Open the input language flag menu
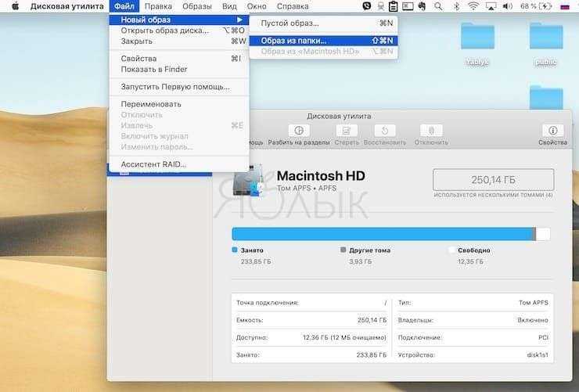 [565, 6]
